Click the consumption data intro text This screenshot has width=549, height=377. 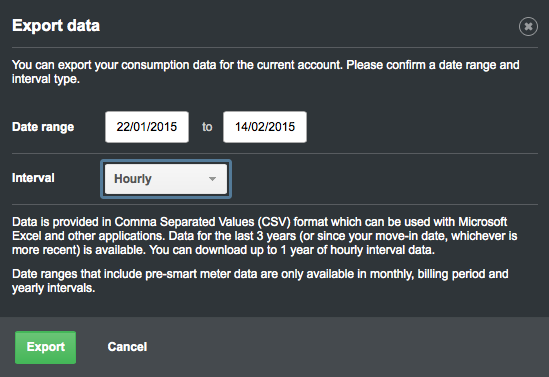[x=266, y=72]
